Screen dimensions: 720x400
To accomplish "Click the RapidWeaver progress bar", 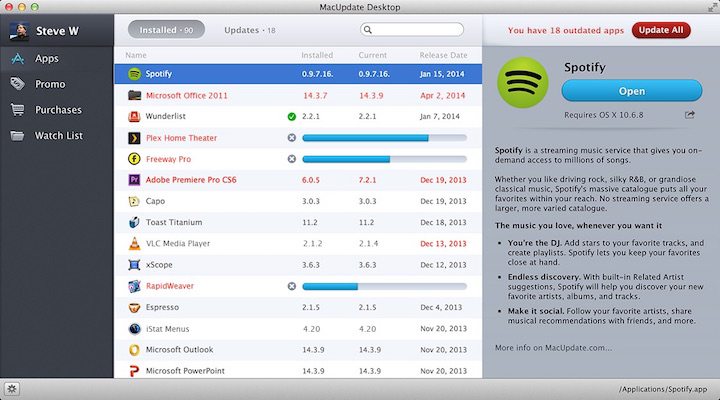I will click(384, 286).
